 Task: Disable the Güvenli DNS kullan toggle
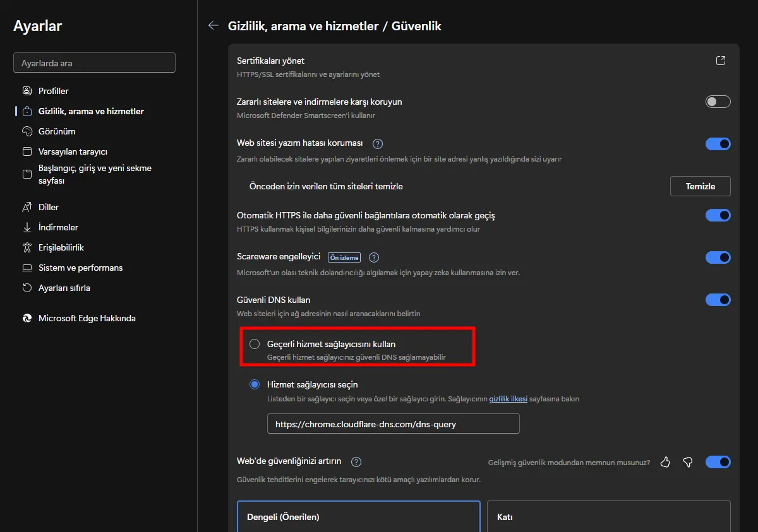(718, 300)
